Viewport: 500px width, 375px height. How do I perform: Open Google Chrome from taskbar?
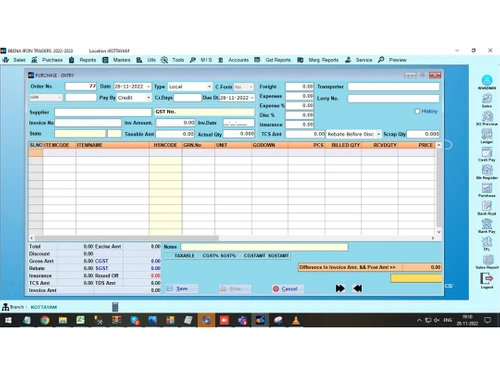[x=45, y=320]
